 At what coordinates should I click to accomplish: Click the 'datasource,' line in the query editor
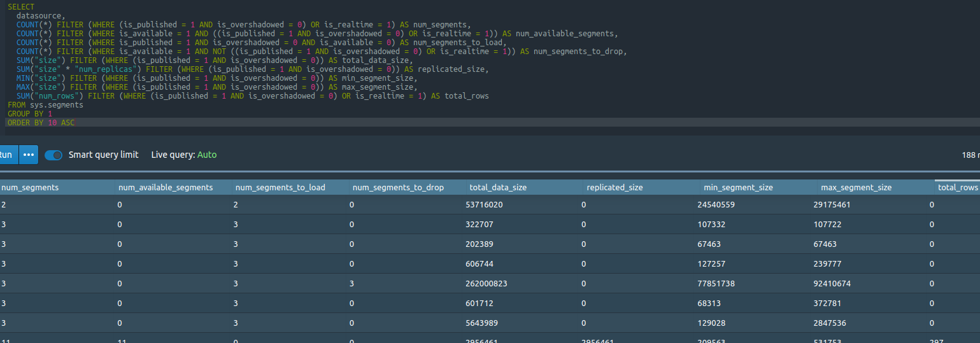point(41,15)
